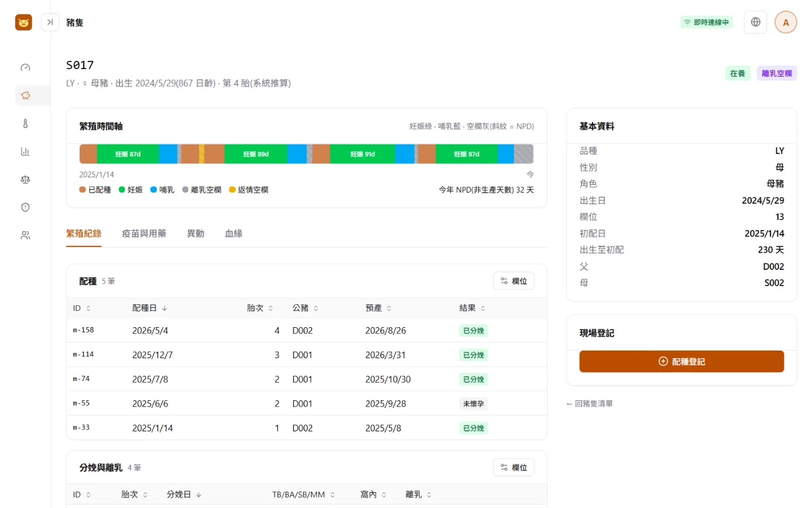Open the 疫苗與用藥 tab

pyautogui.click(x=144, y=234)
